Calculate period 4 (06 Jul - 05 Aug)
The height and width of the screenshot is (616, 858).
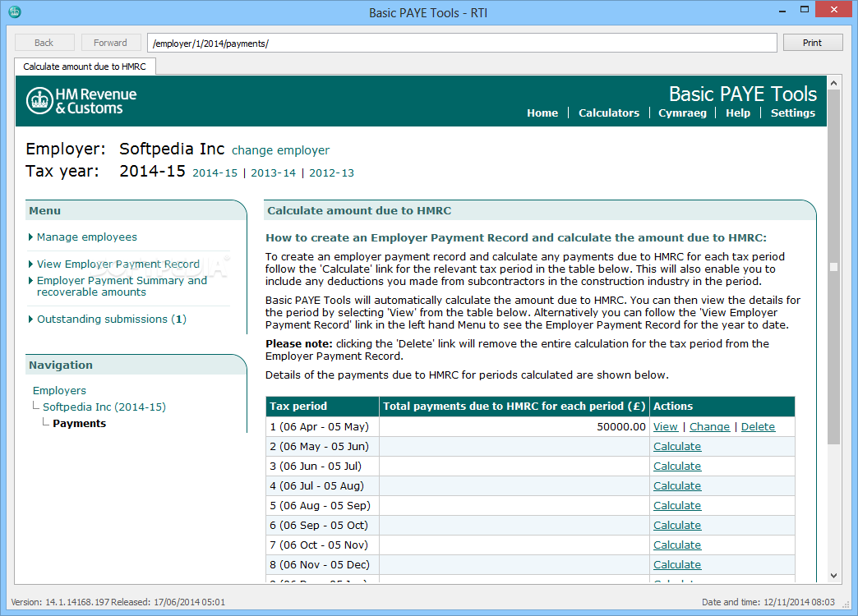click(677, 485)
